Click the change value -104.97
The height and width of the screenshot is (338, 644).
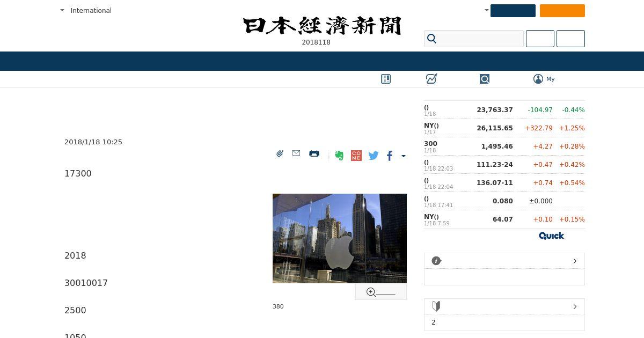(x=540, y=110)
